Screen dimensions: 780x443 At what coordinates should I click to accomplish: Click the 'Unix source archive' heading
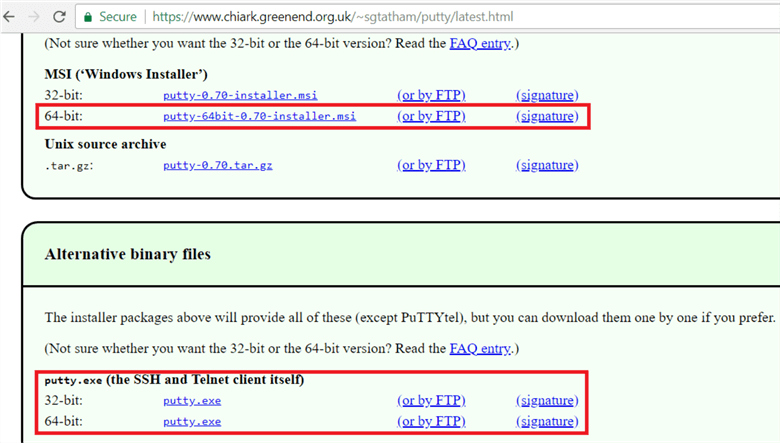[x=105, y=144]
